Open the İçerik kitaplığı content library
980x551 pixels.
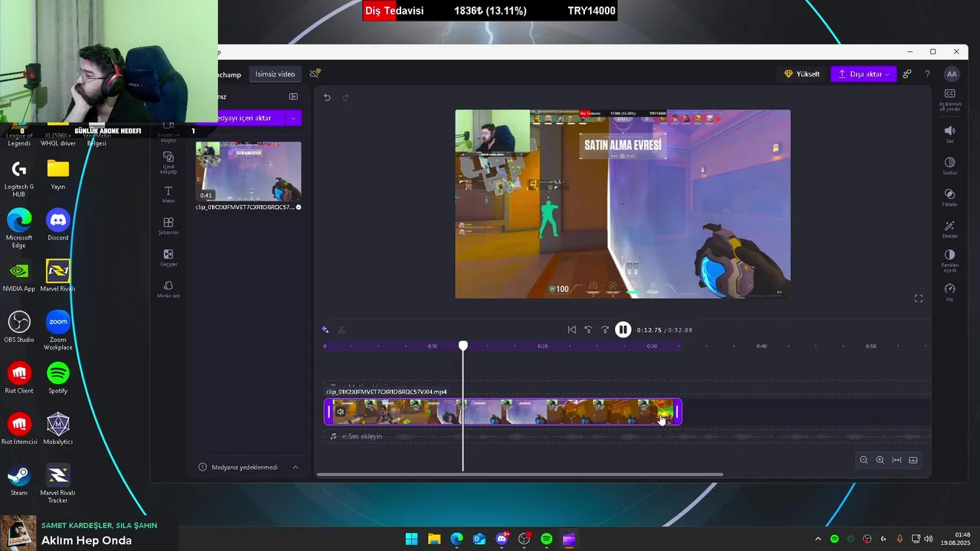point(168,162)
